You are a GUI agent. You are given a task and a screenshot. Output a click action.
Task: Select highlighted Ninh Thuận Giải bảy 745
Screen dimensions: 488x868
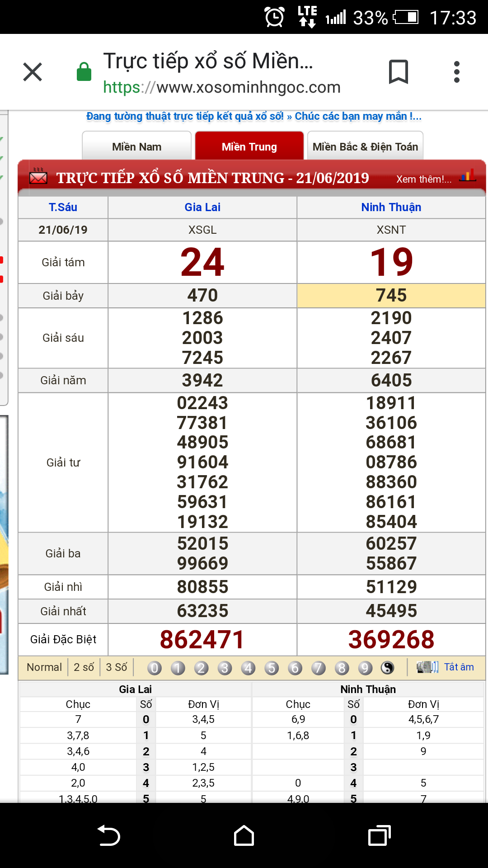[391, 296]
